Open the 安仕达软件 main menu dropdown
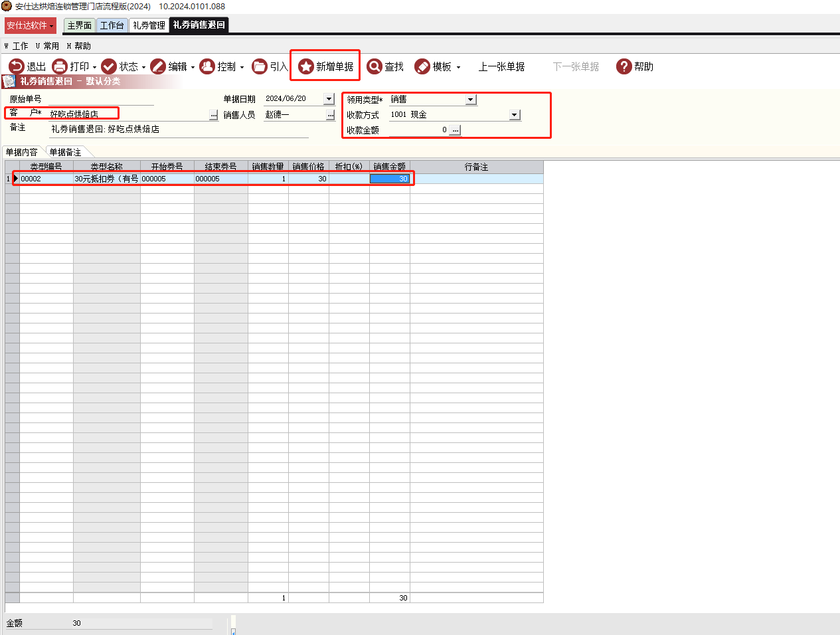The height and width of the screenshot is (635, 840). tap(31, 25)
